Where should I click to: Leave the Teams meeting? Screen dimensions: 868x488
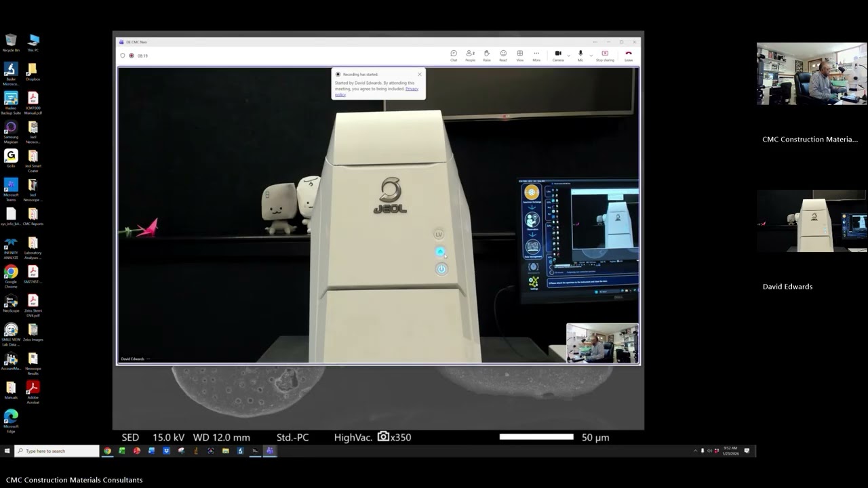point(629,56)
